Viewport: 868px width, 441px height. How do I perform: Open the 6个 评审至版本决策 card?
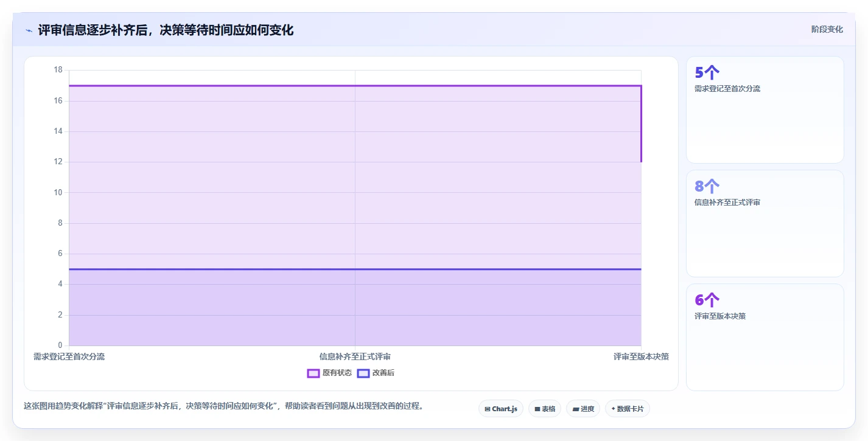(765, 337)
